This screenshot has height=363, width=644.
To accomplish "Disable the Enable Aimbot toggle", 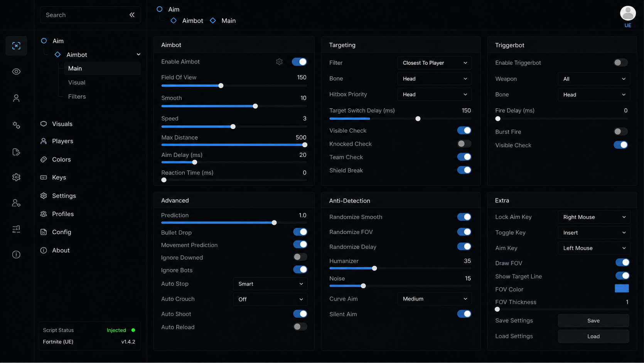I will [299, 62].
